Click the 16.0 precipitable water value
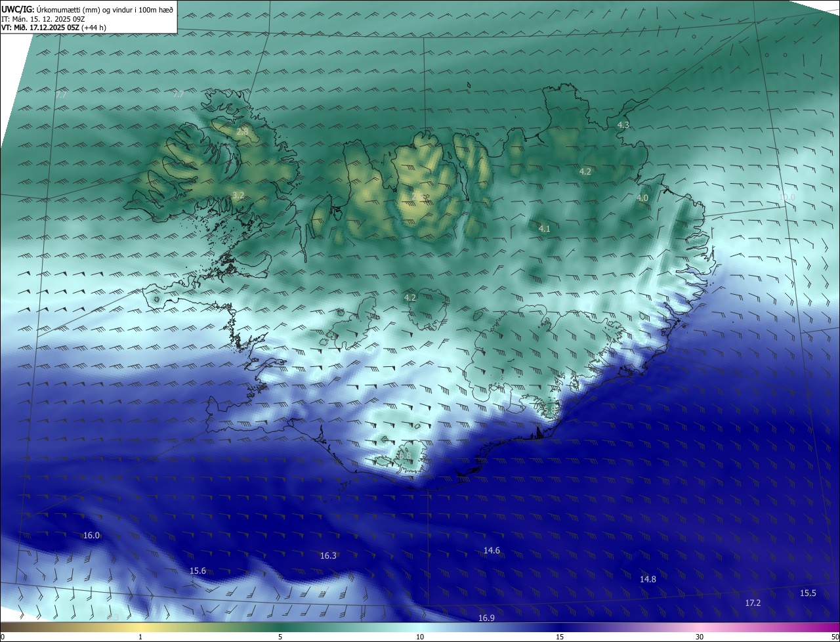Viewport: 840px width, 642px height. point(91,536)
